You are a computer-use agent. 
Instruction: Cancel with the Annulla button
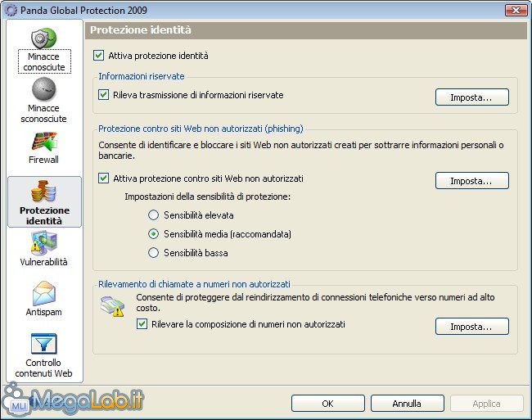(407, 404)
